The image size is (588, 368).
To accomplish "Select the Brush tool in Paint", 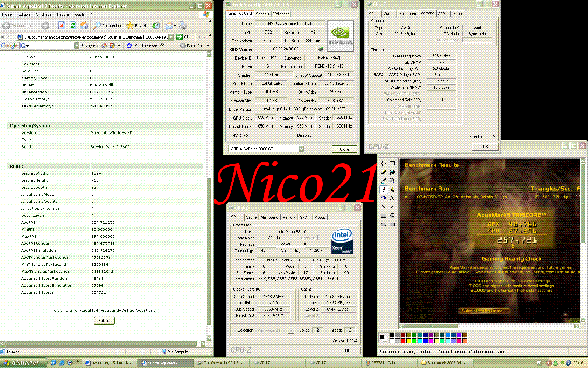I will [x=392, y=190].
